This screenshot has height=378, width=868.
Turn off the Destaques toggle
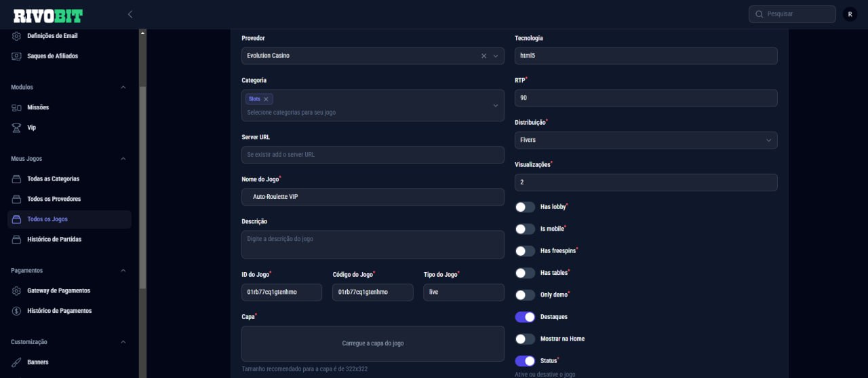click(525, 317)
